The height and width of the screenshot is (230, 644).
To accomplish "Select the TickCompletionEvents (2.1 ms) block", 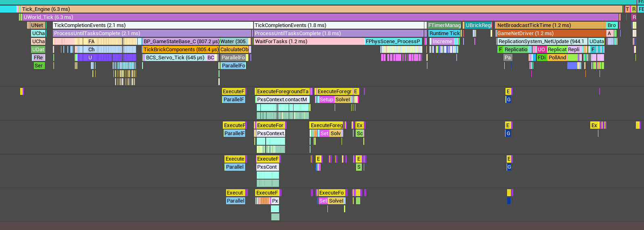I will (x=153, y=25).
